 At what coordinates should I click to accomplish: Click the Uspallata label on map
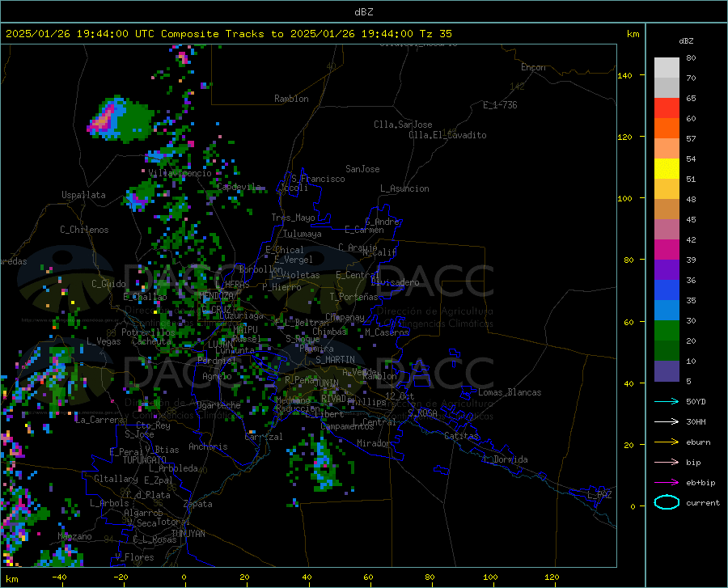pyautogui.click(x=83, y=195)
